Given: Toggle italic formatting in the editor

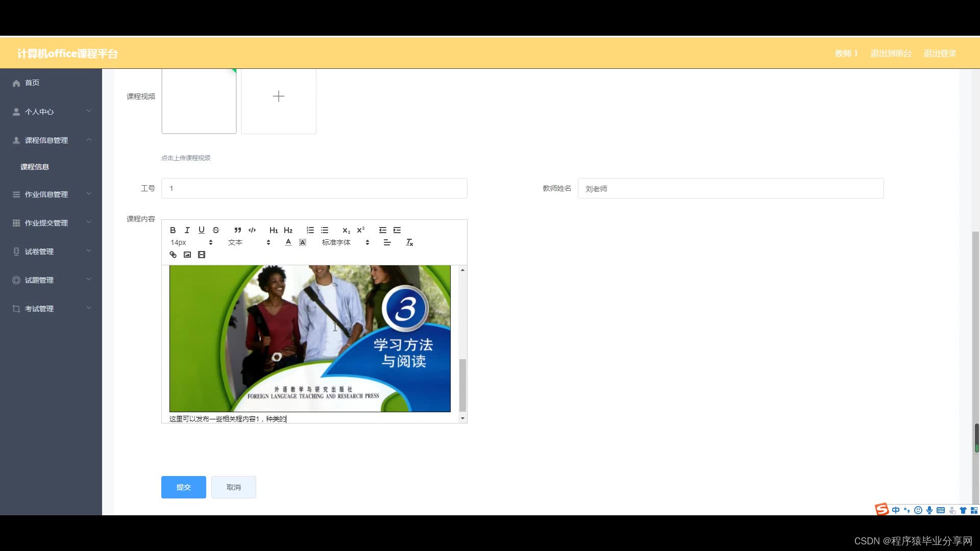Looking at the screenshot, I should (x=187, y=230).
